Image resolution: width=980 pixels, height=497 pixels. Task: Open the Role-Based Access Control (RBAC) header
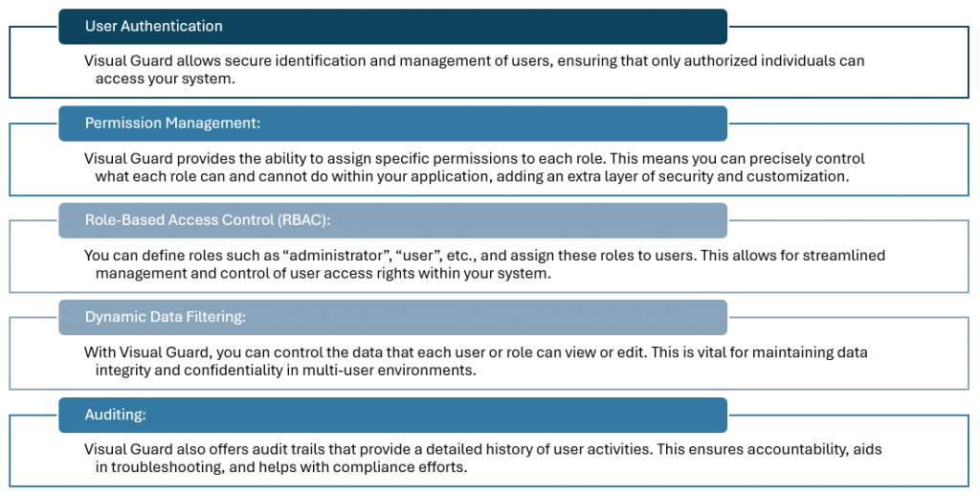[392, 220]
